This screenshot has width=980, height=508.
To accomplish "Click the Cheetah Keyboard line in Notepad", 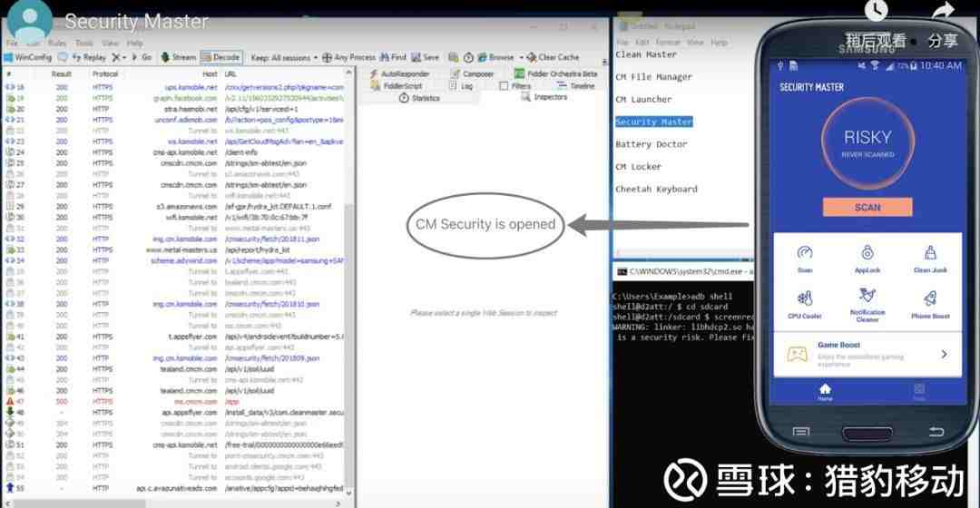I will 656,190.
